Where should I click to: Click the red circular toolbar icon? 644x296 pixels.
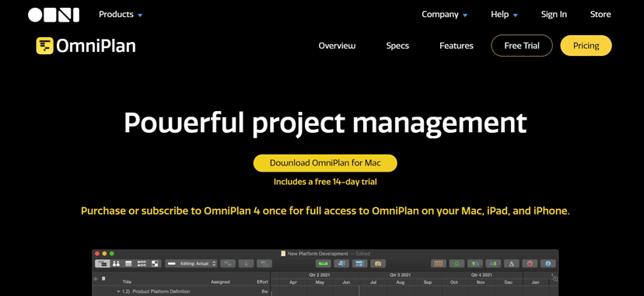(530, 263)
